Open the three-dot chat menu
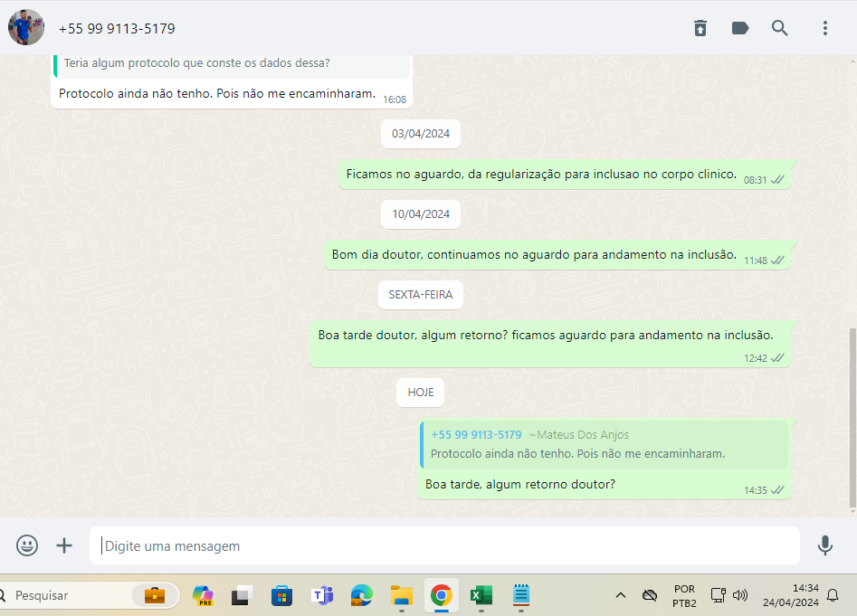The height and width of the screenshot is (616, 857). point(824,28)
